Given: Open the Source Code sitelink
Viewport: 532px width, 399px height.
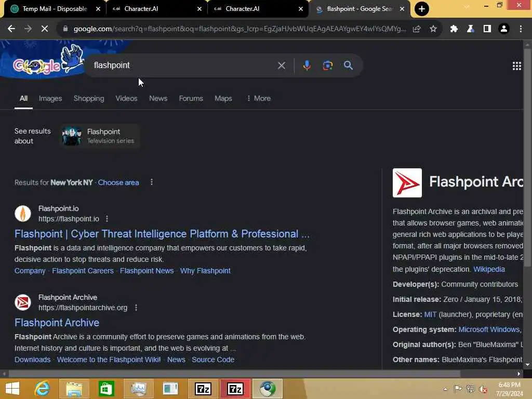Looking at the screenshot, I should click(x=213, y=360).
